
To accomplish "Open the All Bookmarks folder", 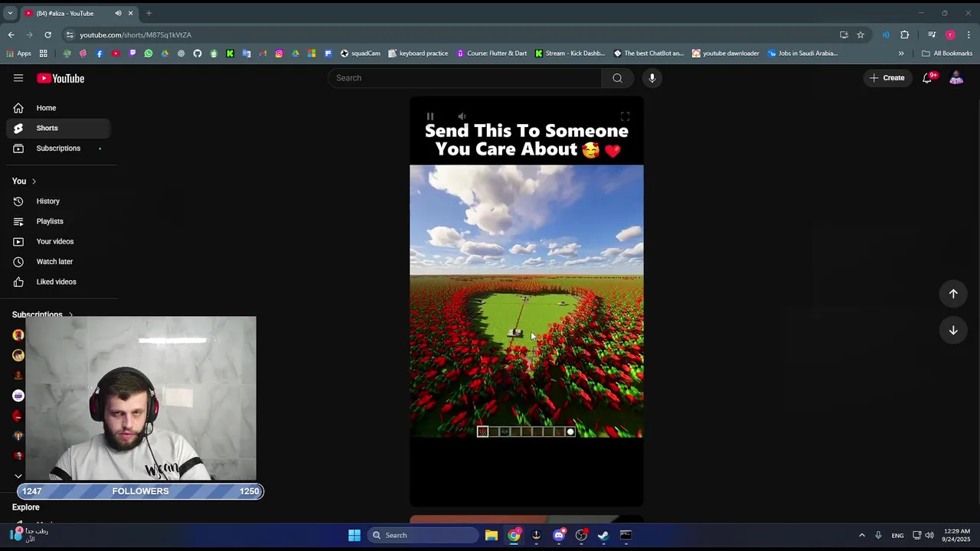I will [947, 54].
